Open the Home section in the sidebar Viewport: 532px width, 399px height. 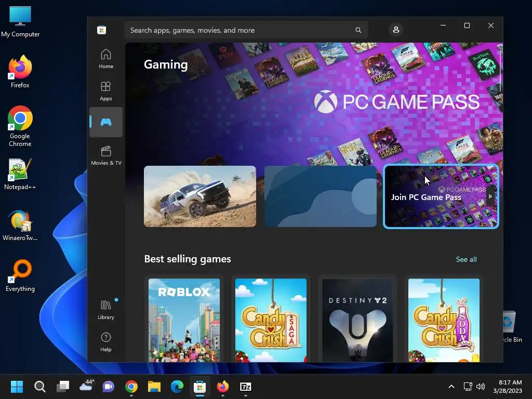[106, 59]
